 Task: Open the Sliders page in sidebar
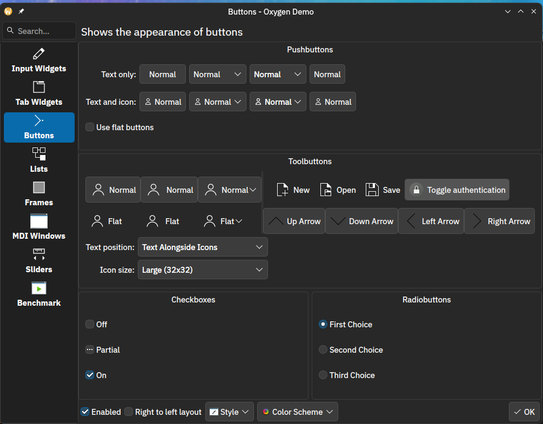[x=39, y=261]
